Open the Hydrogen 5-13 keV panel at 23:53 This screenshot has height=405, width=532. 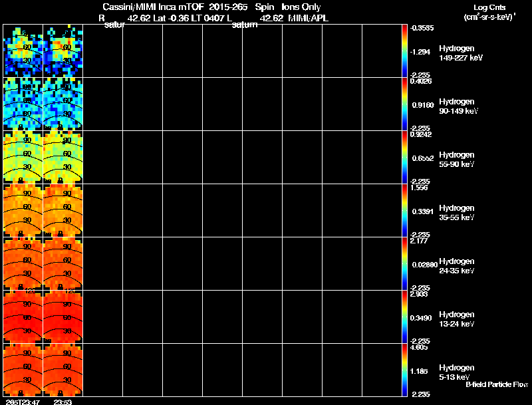(63, 370)
